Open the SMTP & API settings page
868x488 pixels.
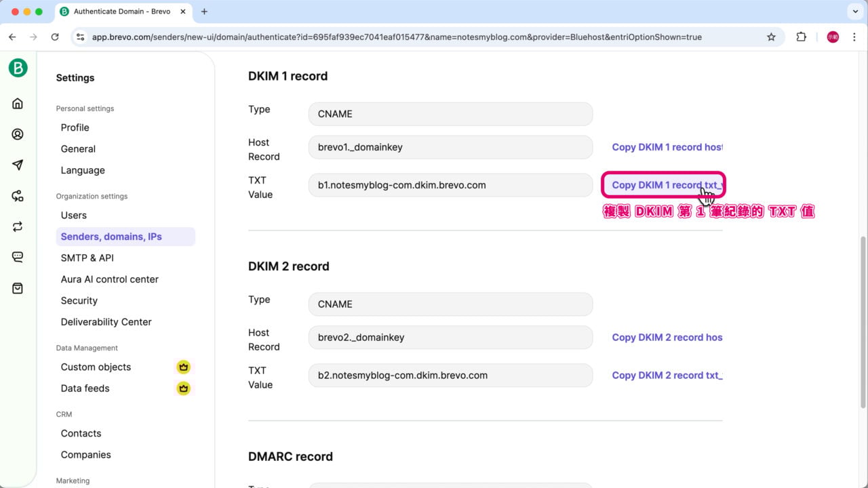(87, 258)
